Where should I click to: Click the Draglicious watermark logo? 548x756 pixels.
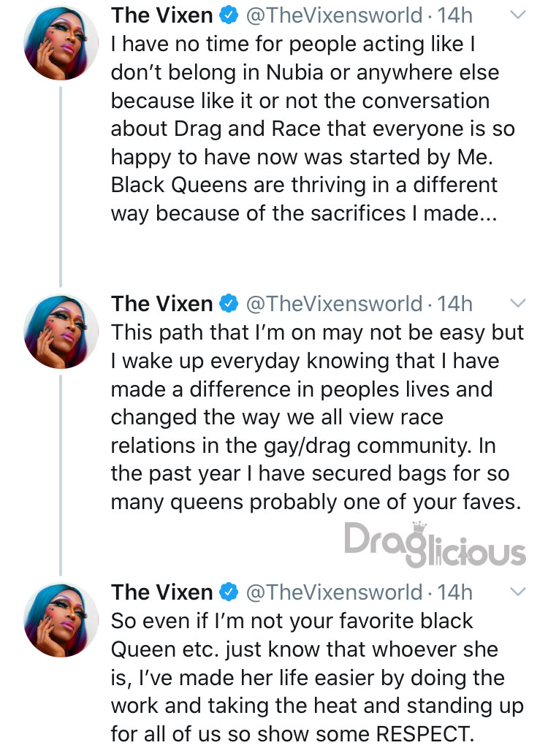tap(435, 544)
